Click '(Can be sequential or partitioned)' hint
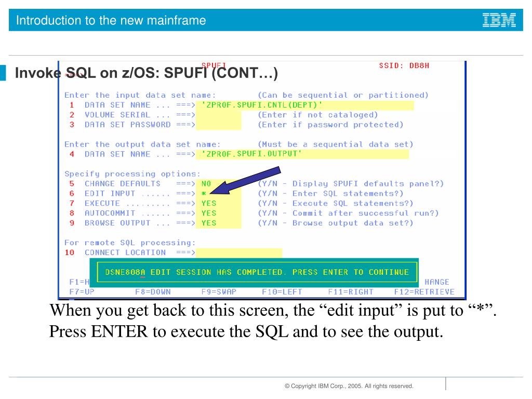The width and height of the screenshot is (532, 399). coord(343,96)
